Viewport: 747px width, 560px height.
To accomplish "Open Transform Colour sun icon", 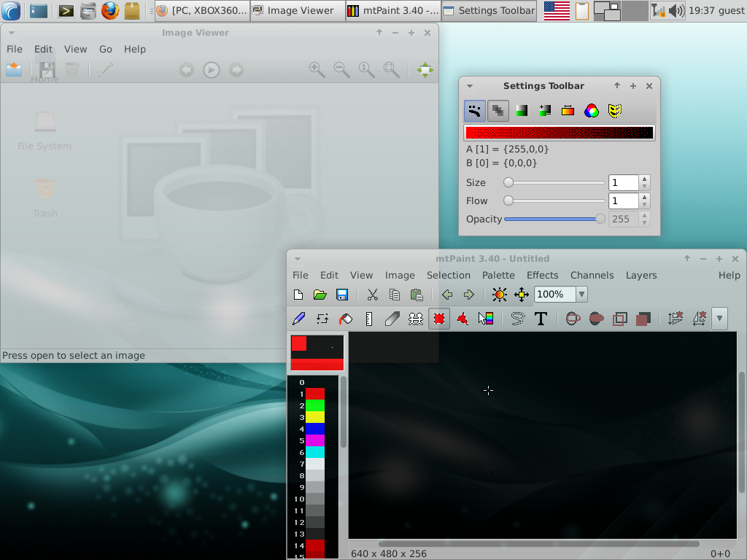I will tap(499, 295).
